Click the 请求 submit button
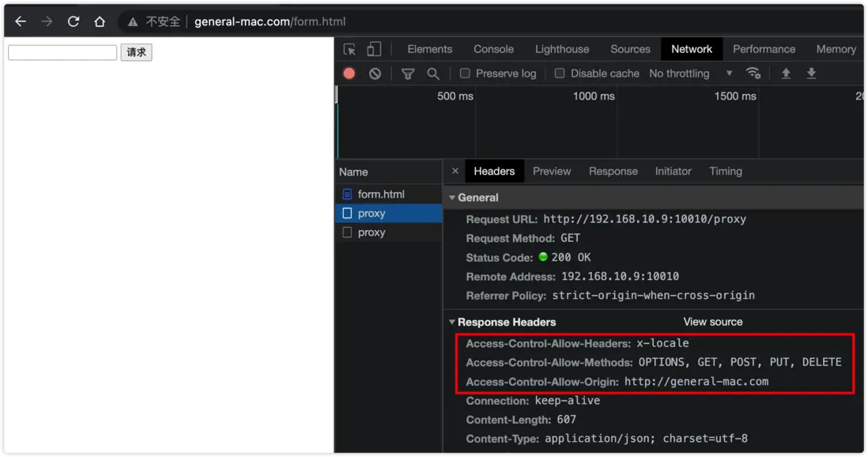Viewport: 868px width, 457px height. [x=136, y=52]
